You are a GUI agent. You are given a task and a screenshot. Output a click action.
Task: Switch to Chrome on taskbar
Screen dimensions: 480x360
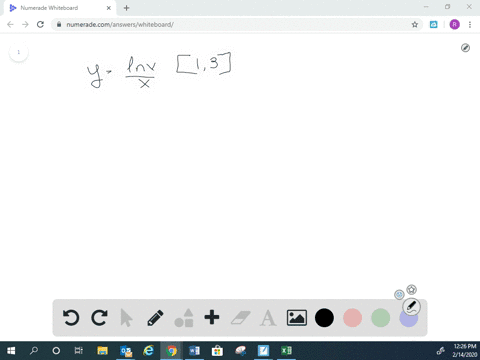tap(171, 351)
